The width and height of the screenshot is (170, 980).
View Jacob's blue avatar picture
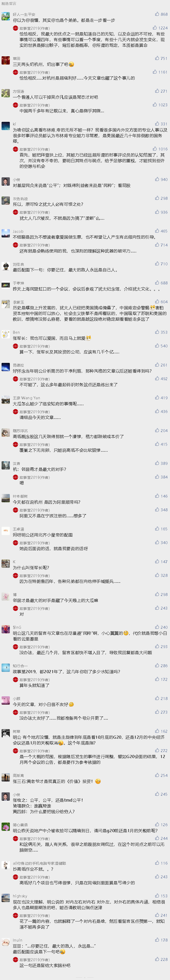(6, 233)
